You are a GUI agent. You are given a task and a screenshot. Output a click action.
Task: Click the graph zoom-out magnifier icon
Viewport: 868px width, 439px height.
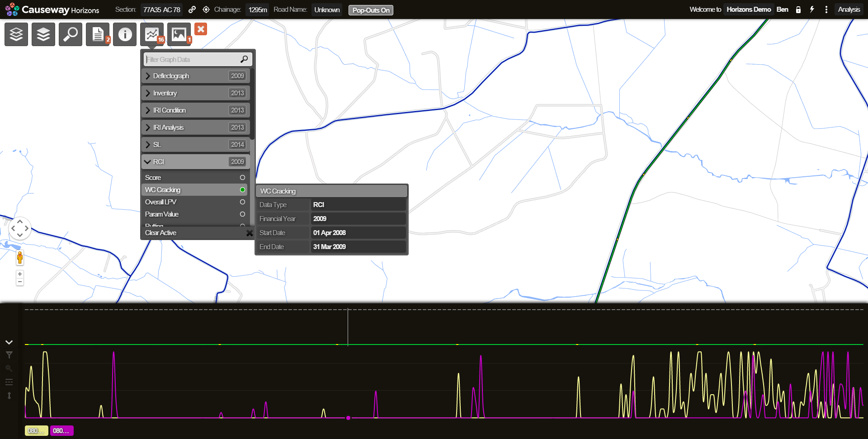[9, 368]
